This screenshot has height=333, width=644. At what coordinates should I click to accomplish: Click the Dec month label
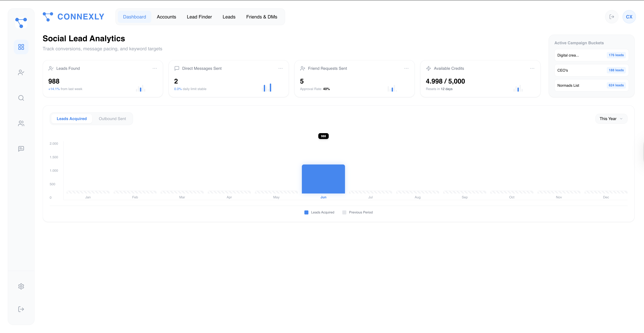[606, 197]
